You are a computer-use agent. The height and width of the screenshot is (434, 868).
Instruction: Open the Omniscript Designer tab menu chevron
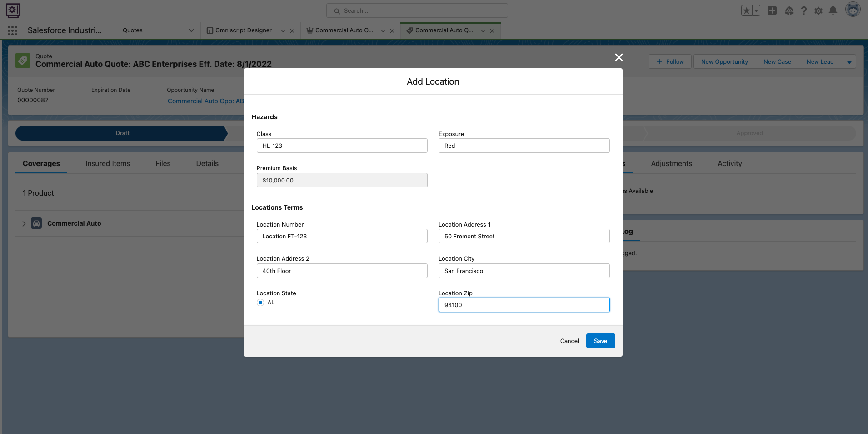click(x=283, y=31)
